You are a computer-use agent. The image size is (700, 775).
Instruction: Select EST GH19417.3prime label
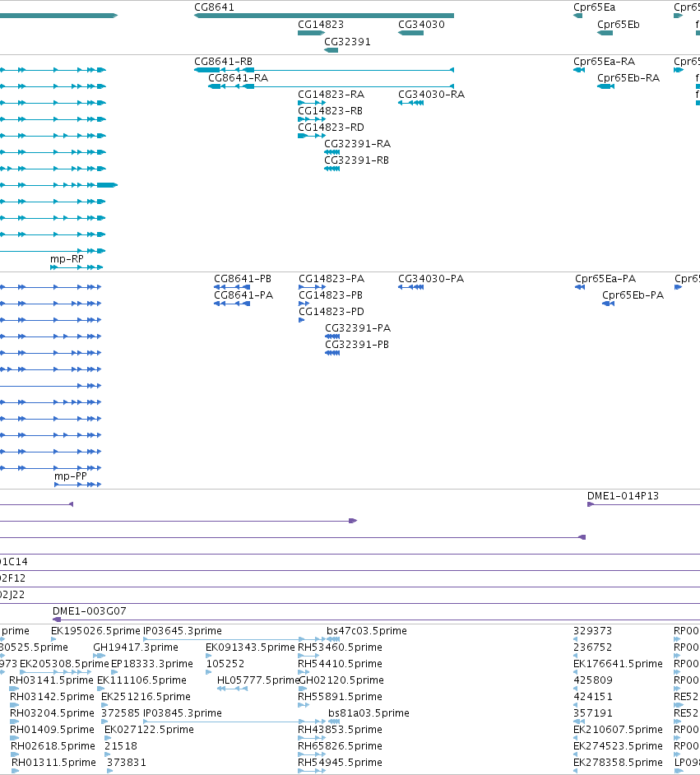[x=136, y=647]
